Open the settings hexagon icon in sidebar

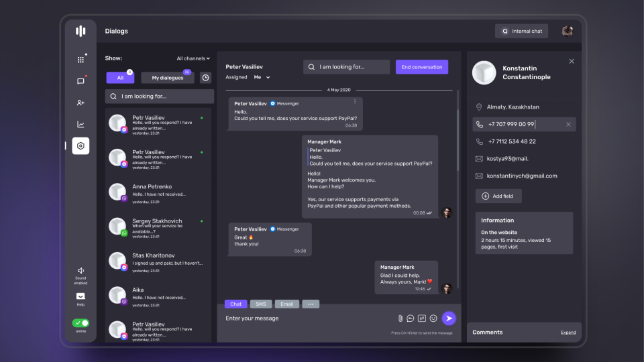[80, 145]
